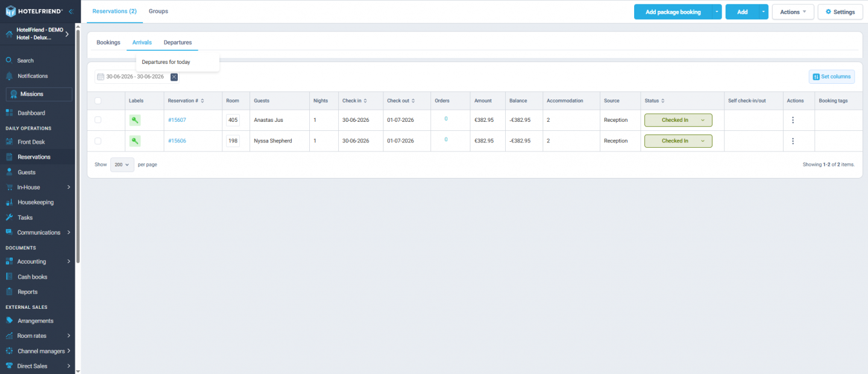
Task: Switch to the Reservations (2) tab
Action: 115,11
